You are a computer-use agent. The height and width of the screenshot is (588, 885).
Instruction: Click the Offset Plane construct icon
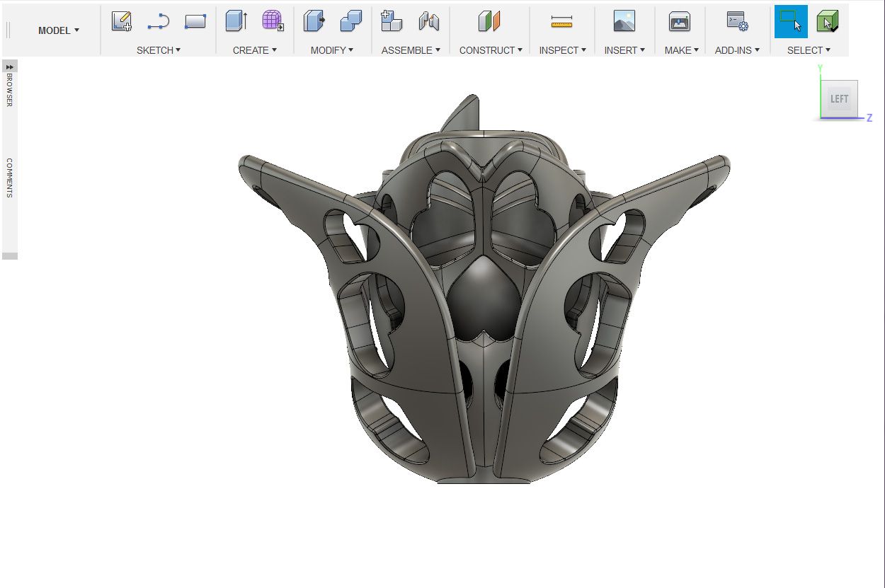pyautogui.click(x=489, y=22)
